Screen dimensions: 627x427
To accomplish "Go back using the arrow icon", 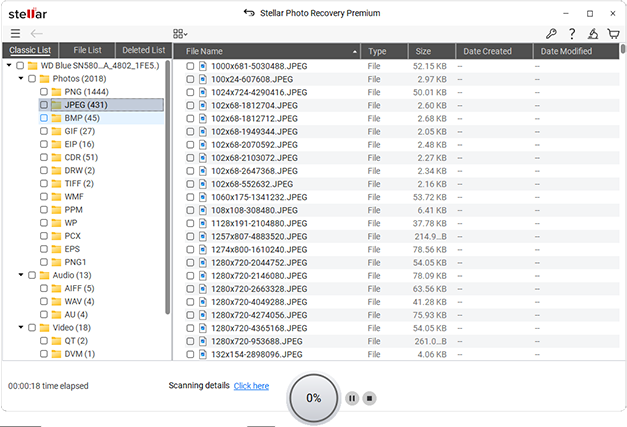I will [36, 34].
